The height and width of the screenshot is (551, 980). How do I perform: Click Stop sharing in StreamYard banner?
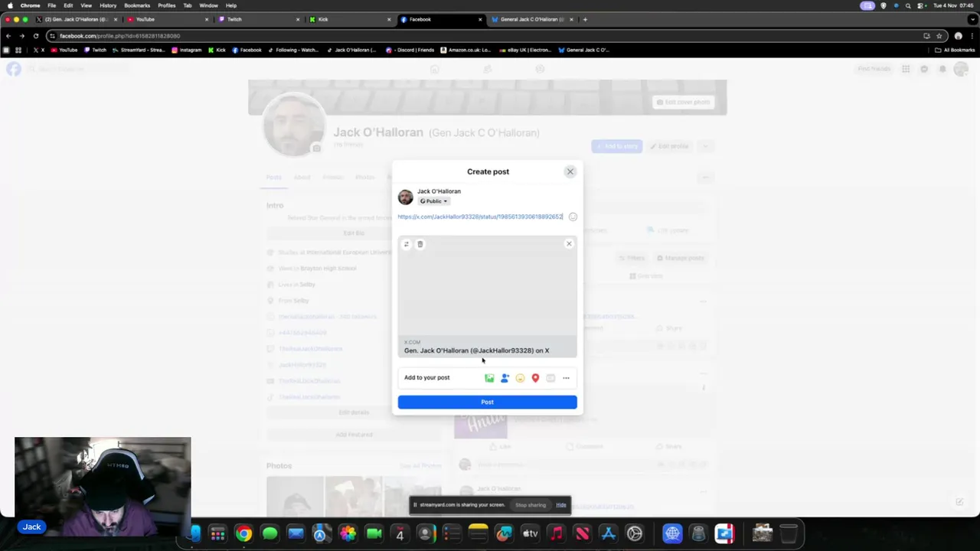point(531,505)
